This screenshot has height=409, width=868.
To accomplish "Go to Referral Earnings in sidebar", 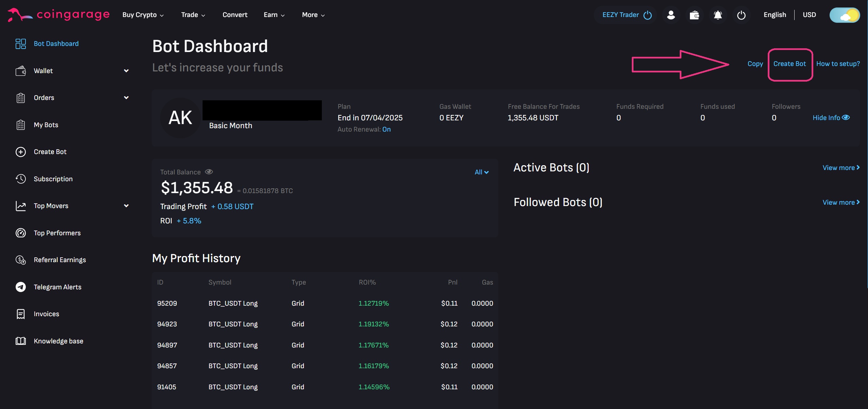I will [x=60, y=260].
